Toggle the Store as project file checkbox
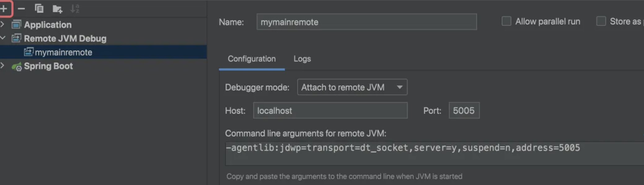This screenshot has width=644, height=185. [x=601, y=21]
